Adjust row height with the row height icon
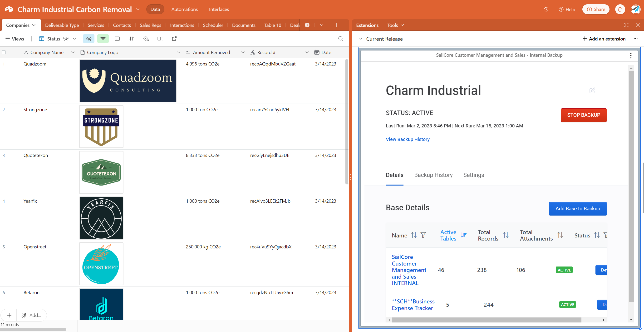 click(x=160, y=39)
